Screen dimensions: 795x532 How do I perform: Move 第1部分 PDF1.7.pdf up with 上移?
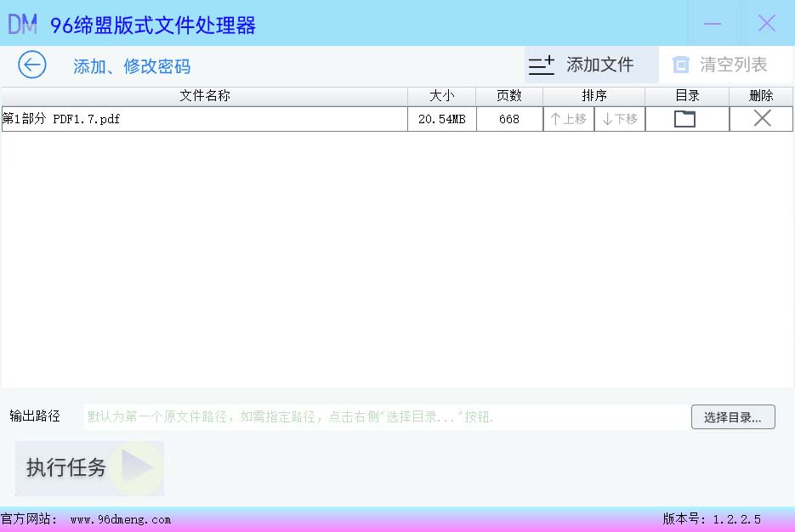(x=568, y=119)
